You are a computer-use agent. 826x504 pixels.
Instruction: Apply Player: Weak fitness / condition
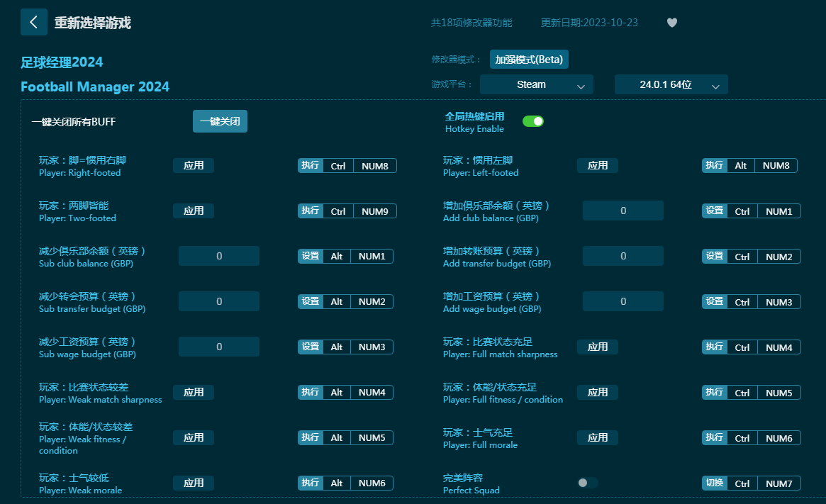(x=194, y=437)
